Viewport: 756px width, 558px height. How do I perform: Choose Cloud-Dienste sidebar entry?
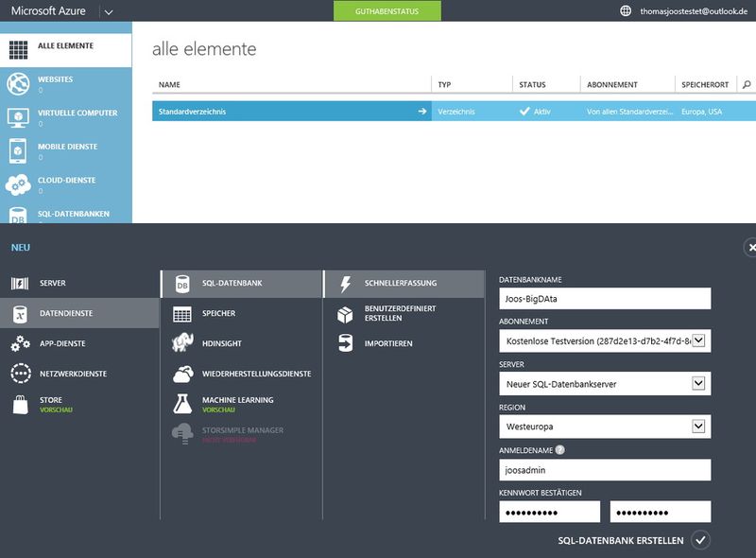click(65, 184)
